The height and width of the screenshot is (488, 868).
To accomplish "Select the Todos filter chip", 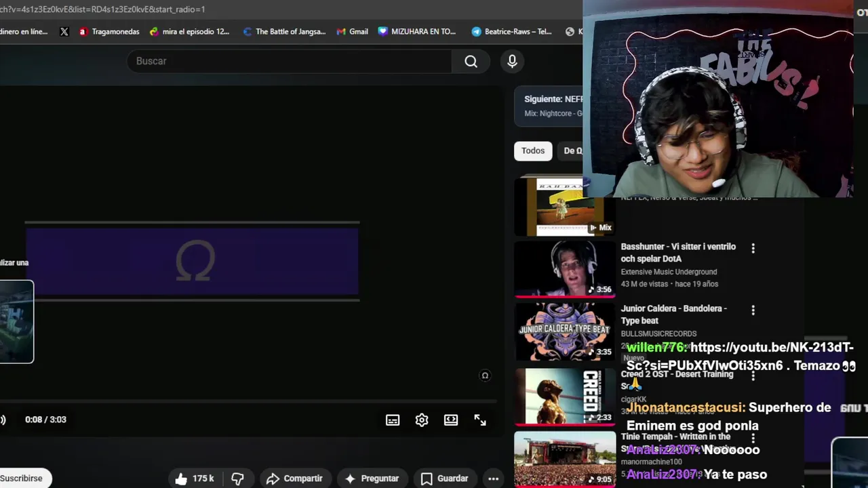I will click(533, 150).
